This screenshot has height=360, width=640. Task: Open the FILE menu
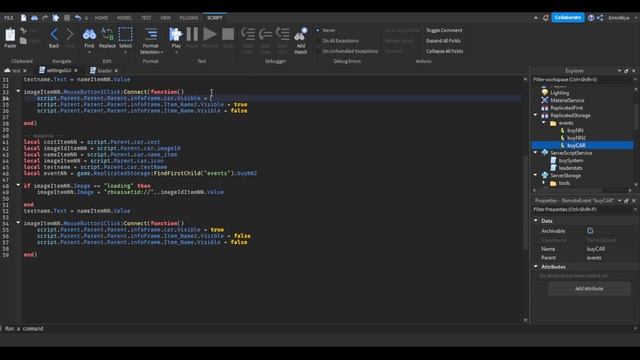click(x=9, y=18)
